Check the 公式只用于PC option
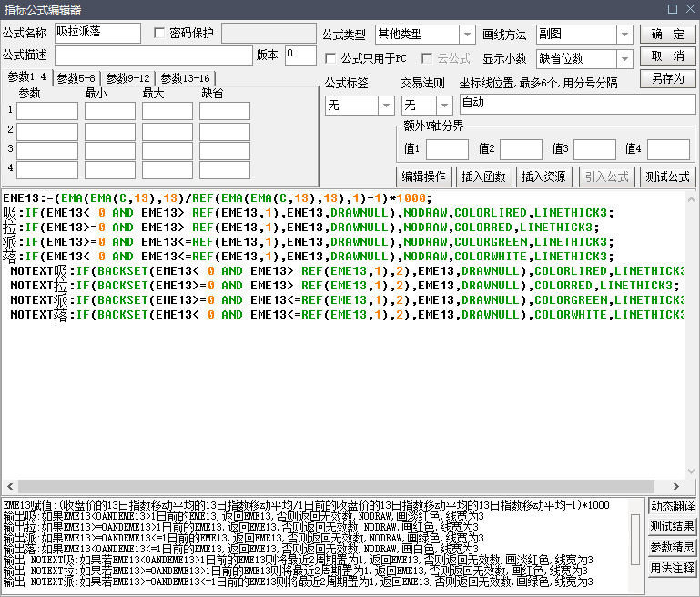The height and width of the screenshot is (597, 700). click(331, 58)
